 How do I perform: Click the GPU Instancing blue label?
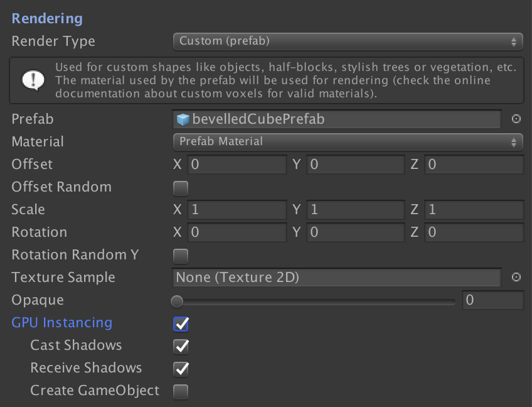click(61, 323)
